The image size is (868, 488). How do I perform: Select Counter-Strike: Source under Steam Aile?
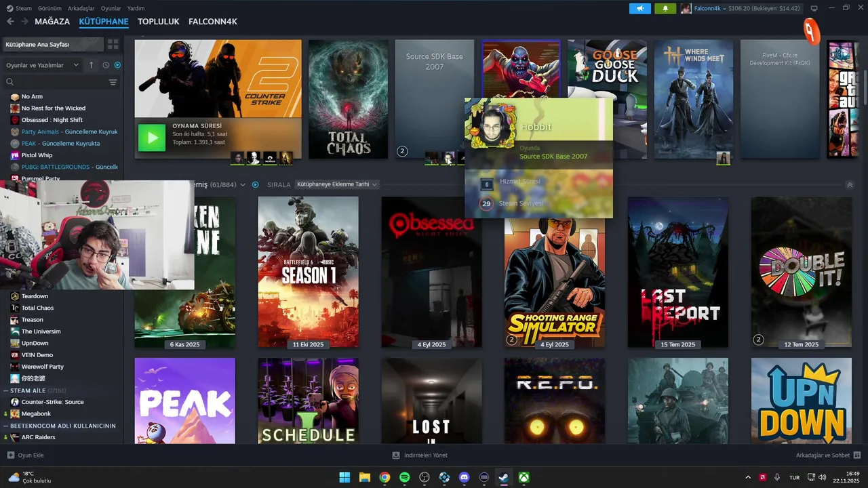[52, 402]
